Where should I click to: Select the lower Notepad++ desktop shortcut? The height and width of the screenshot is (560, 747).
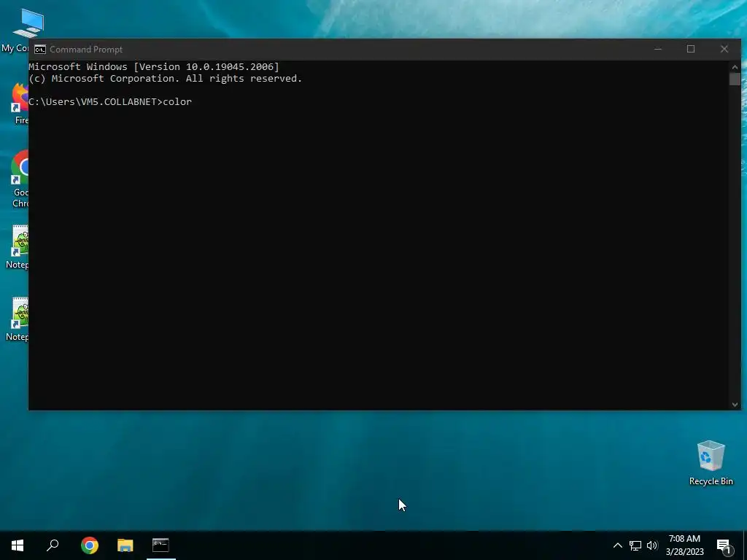click(18, 319)
